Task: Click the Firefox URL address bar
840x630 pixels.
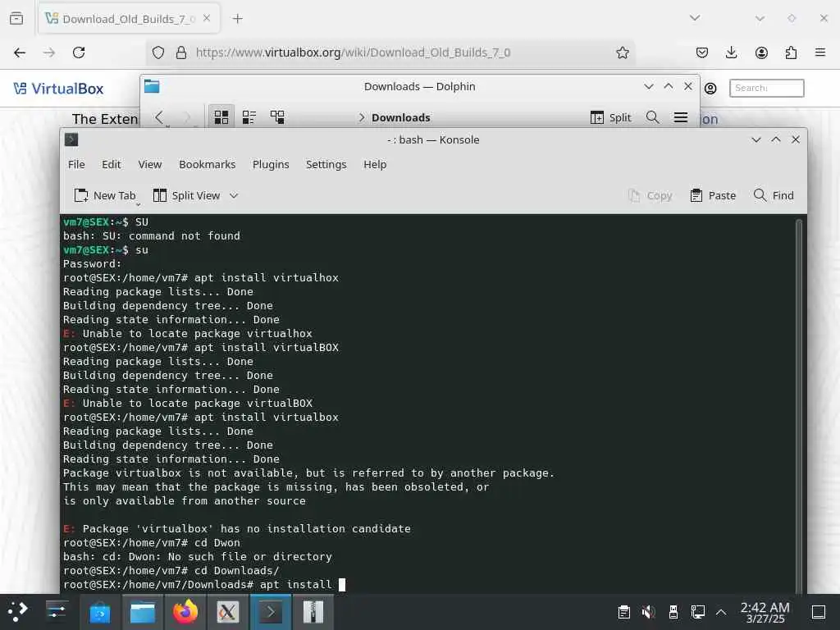Action: pyautogui.click(x=390, y=52)
